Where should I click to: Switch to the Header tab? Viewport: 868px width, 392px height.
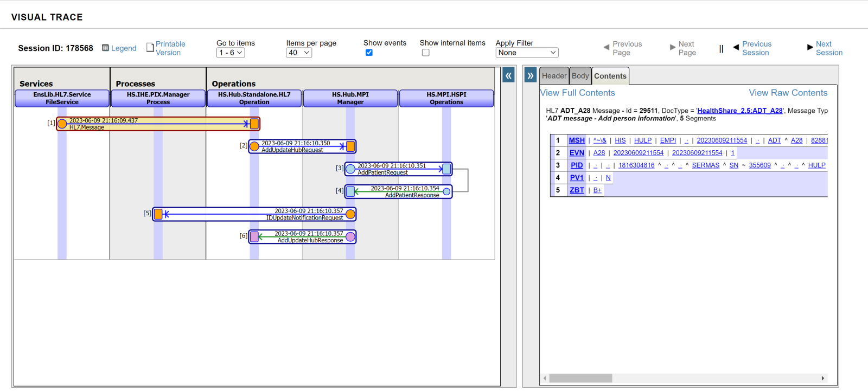click(x=554, y=76)
